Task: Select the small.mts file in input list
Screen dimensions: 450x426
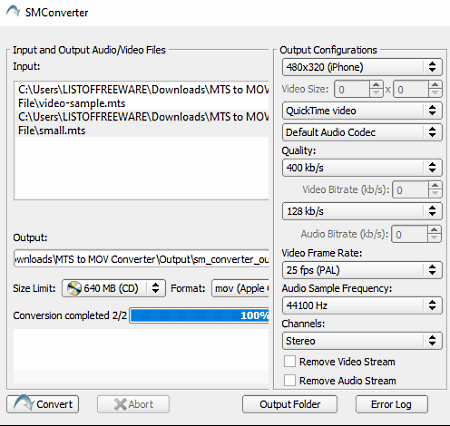Action: coord(142,124)
